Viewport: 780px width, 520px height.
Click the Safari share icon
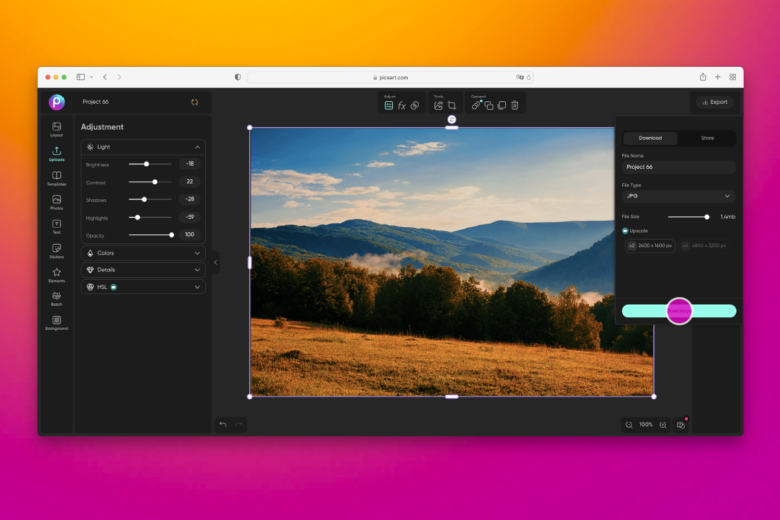(703, 77)
